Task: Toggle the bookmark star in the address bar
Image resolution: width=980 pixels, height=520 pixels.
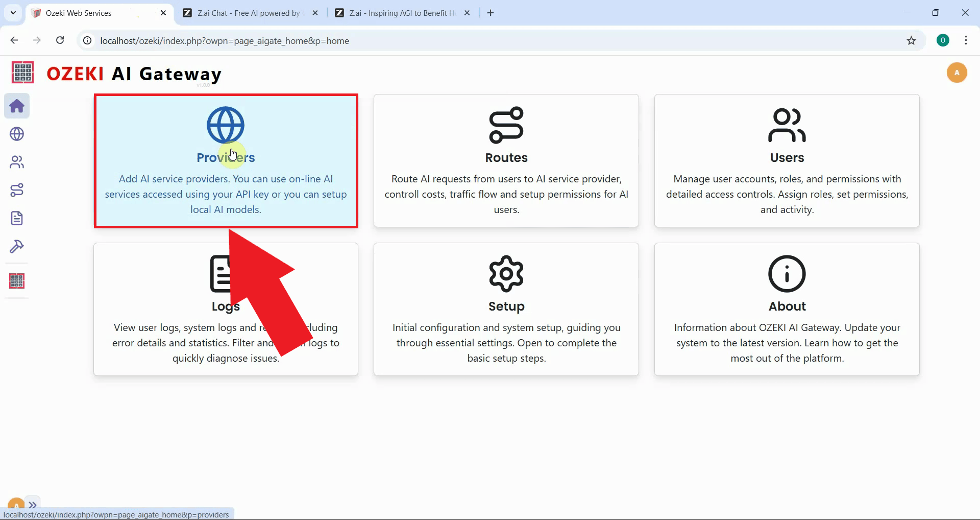Action: [x=912, y=41]
